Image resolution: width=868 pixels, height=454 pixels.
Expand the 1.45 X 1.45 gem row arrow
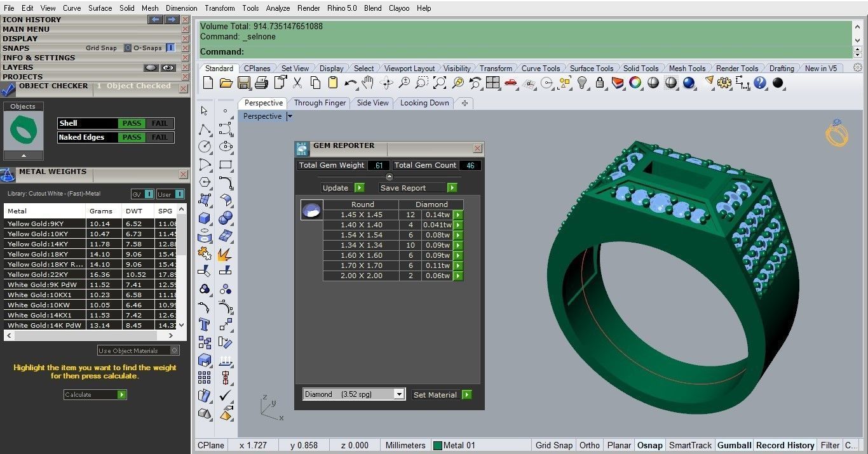[458, 215]
